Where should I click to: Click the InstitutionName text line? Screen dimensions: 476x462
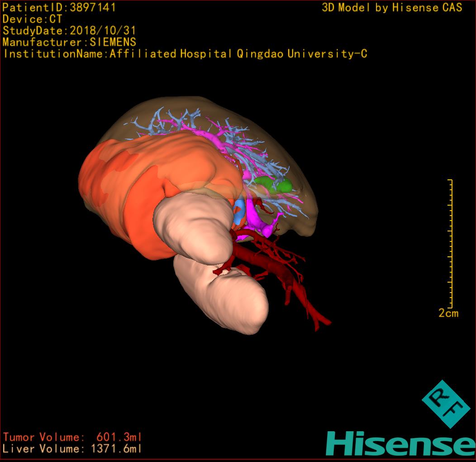pyautogui.click(x=185, y=54)
